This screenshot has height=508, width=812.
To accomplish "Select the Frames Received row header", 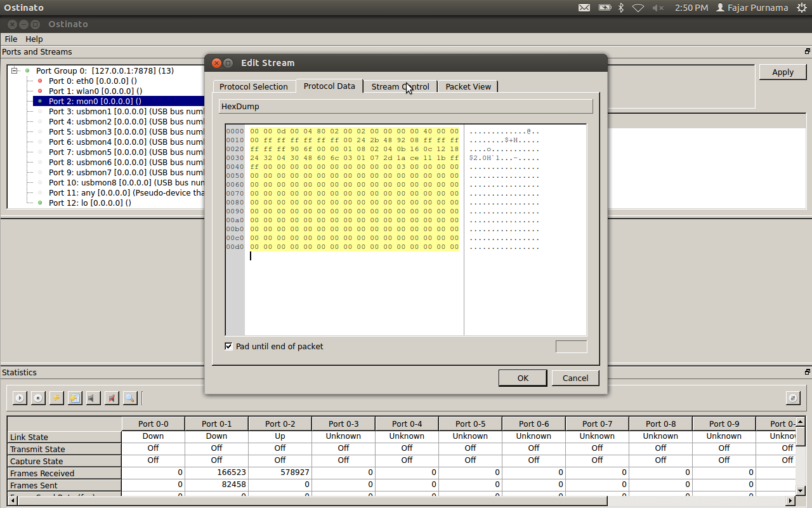I will [64, 473].
